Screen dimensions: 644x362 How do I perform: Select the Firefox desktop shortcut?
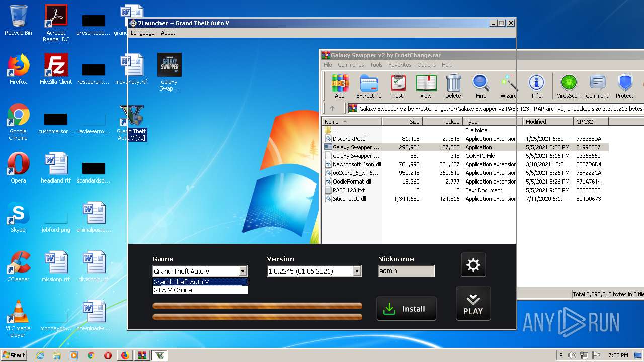tap(18, 69)
